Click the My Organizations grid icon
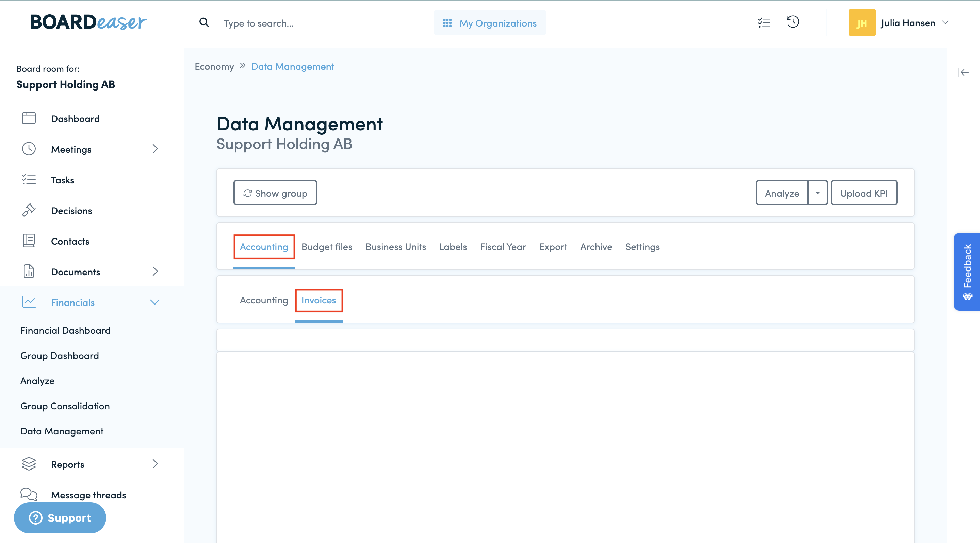 click(447, 23)
